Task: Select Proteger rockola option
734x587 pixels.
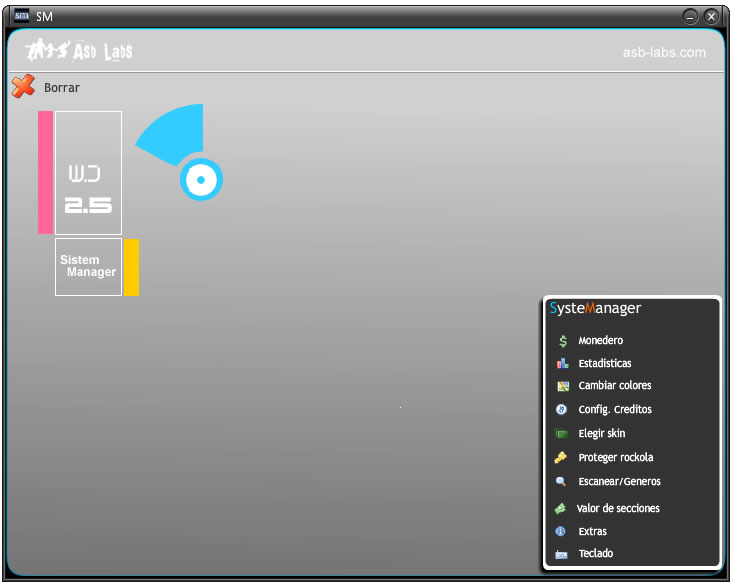Action: coord(616,457)
